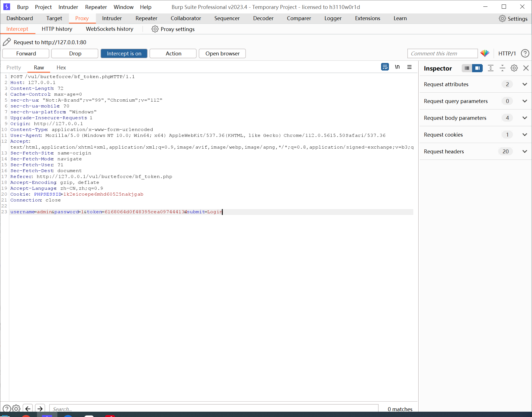532x417 pixels.
Task: Click the Collapse all sections icon in Inspector
Action: pos(502,68)
